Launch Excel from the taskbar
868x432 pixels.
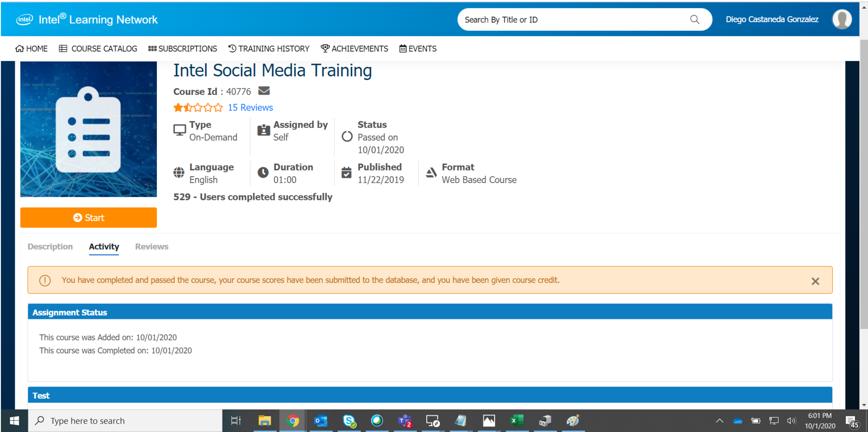tap(517, 421)
